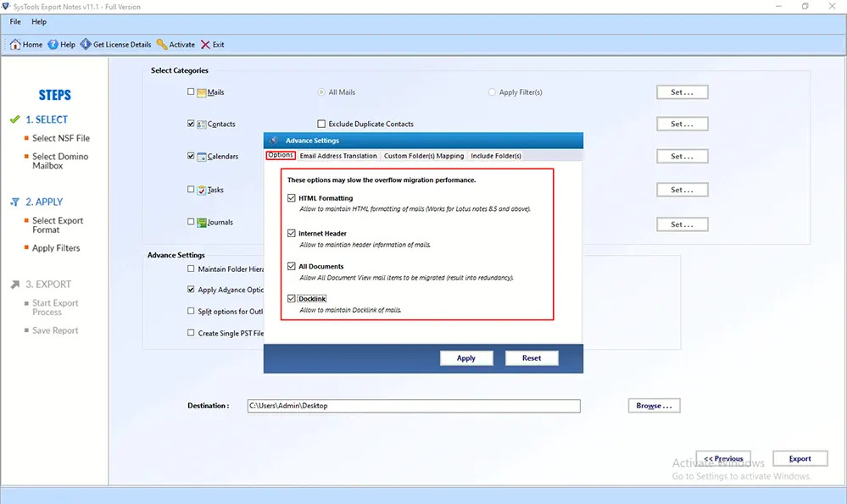Image resolution: width=847 pixels, height=504 pixels.
Task: Uncheck the Calendars category checkbox
Action: pyautogui.click(x=191, y=156)
